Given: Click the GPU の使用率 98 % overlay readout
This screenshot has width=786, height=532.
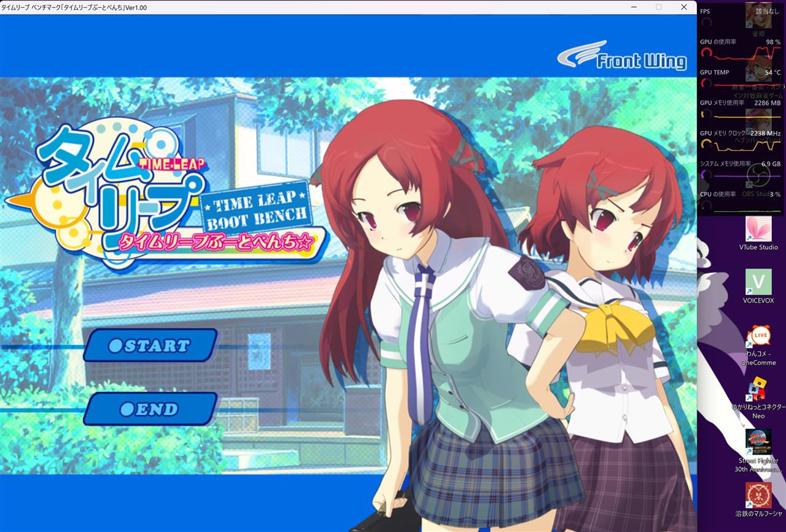Looking at the screenshot, I should pyautogui.click(x=740, y=42).
